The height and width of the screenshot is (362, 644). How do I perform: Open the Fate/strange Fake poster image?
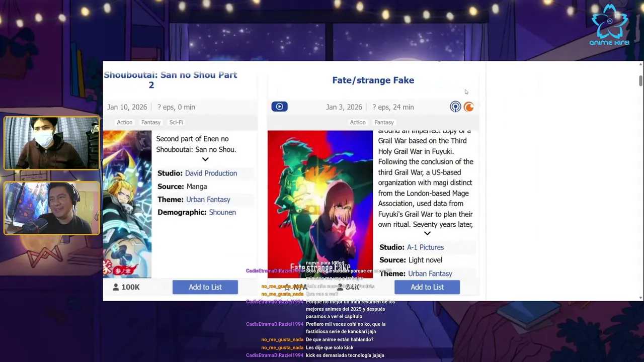(x=320, y=204)
